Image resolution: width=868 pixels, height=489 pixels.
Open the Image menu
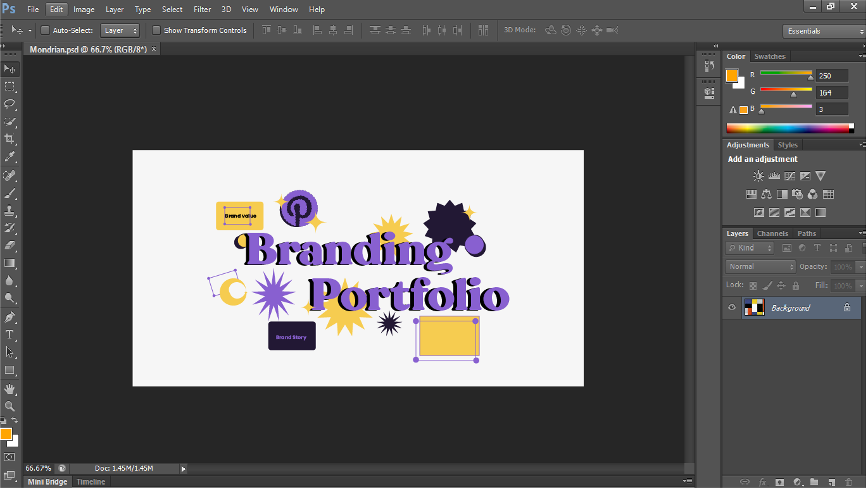click(x=84, y=9)
